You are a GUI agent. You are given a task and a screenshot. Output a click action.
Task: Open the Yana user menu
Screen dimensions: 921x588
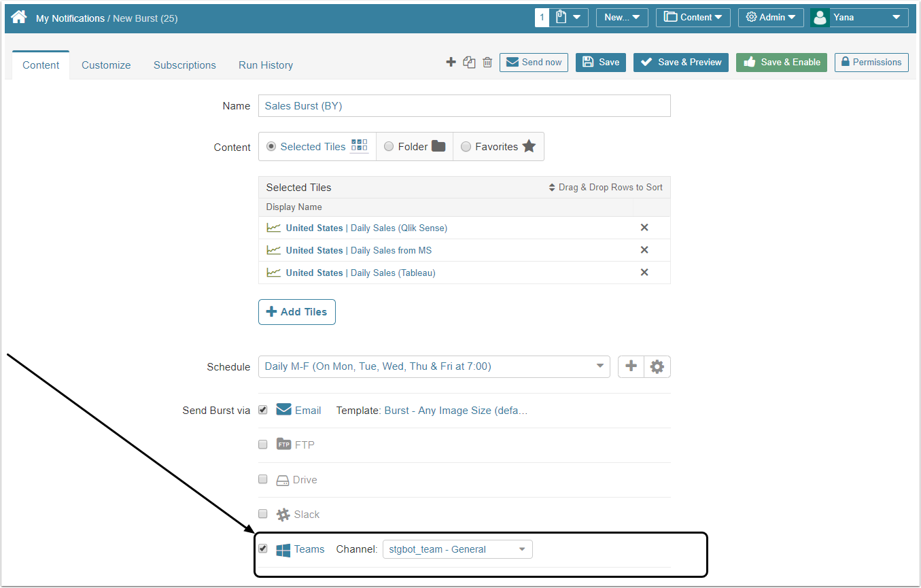859,17
